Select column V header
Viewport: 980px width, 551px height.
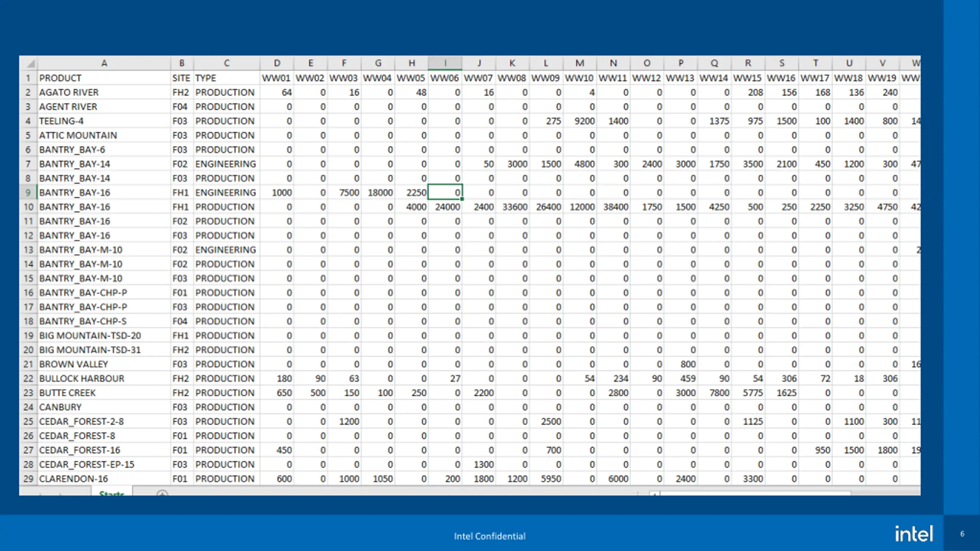[x=882, y=63]
